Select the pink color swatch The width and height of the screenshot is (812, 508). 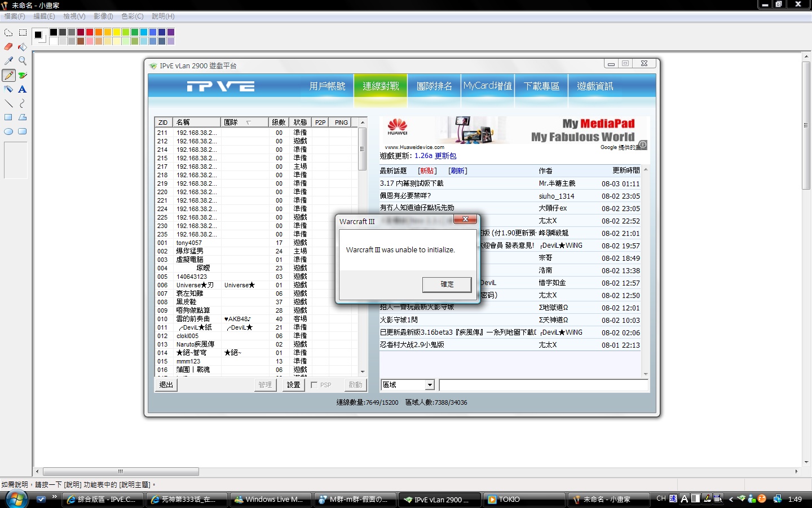(x=90, y=41)
